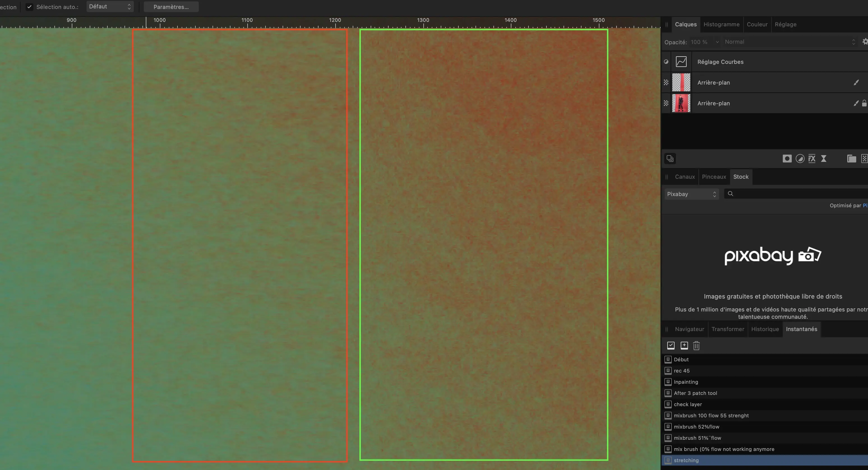The height and width of the screenshot is (470, 868).
Task: Select mix brush (0% flow not working anymore snapshot
Action: pos(765,449)
